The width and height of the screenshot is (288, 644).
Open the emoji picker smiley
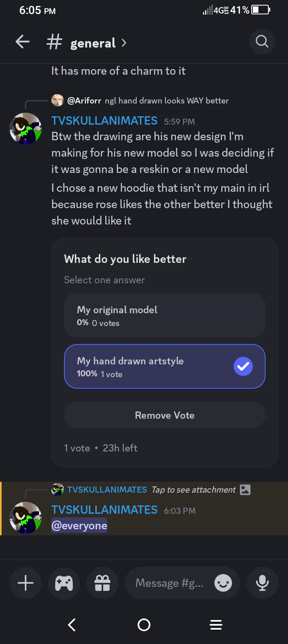223,583
